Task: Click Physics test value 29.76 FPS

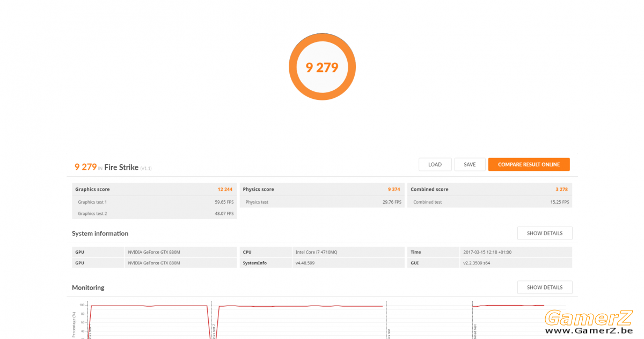Action: click(391, 202)
